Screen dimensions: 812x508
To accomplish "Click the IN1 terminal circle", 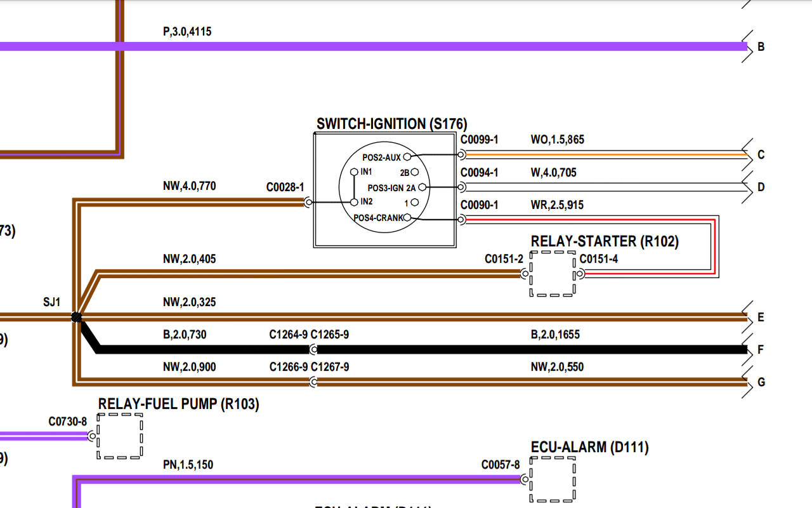I will 355,172.
